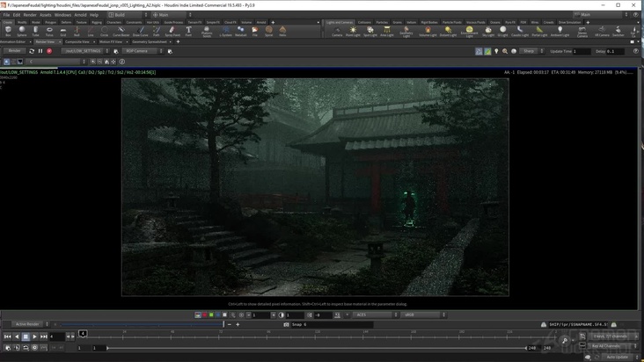644x362 pixels.
Task: Select the Box shelf tool
Action: point(8,31)
